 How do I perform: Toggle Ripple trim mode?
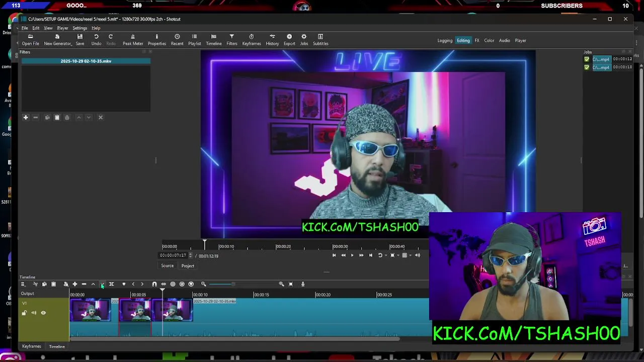click(173, 284)
